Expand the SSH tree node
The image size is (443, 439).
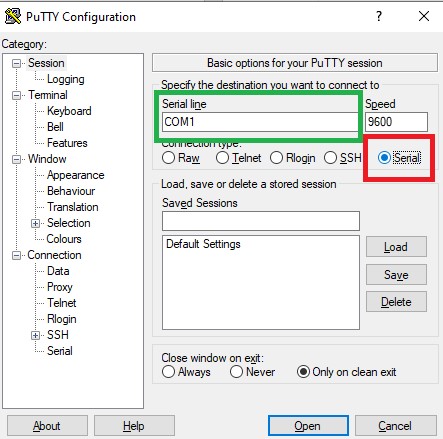point(36,335)
